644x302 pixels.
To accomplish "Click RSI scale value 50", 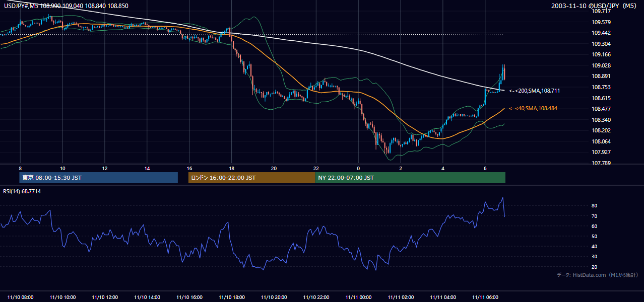I will tap(595, 236).
